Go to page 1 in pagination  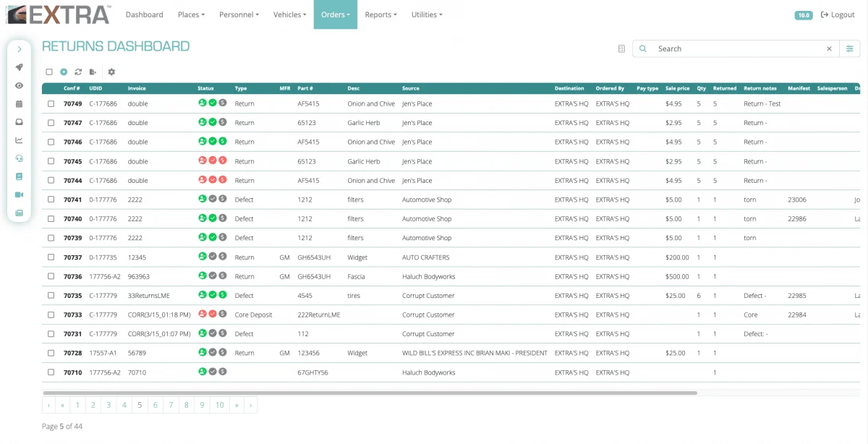pyautogui.click(x=77, y=405)
